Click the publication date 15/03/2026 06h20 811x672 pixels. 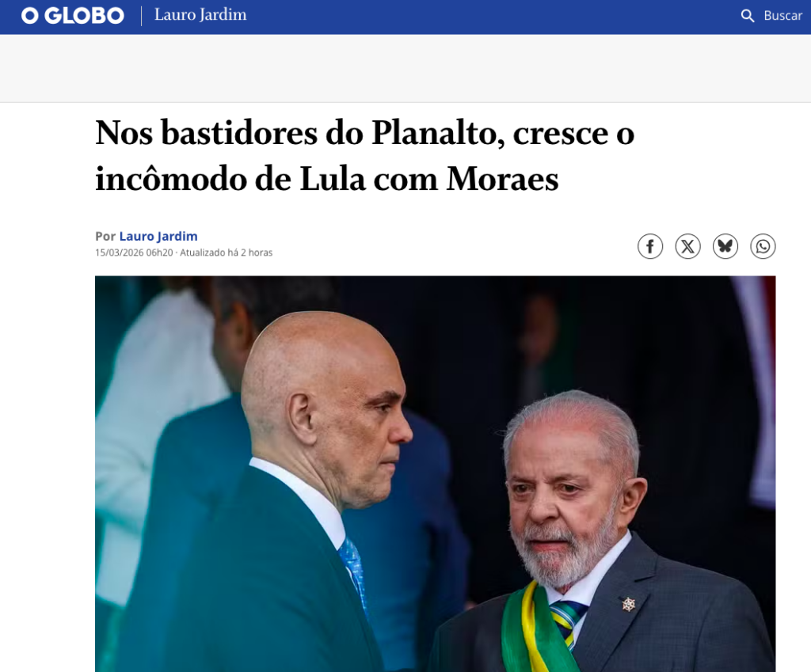tap(134, 252)
